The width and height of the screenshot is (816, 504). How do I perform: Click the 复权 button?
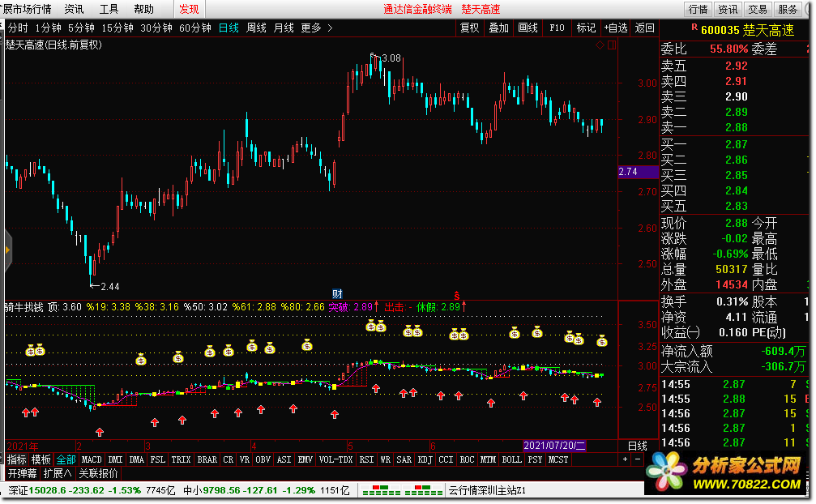click(469, 28)
